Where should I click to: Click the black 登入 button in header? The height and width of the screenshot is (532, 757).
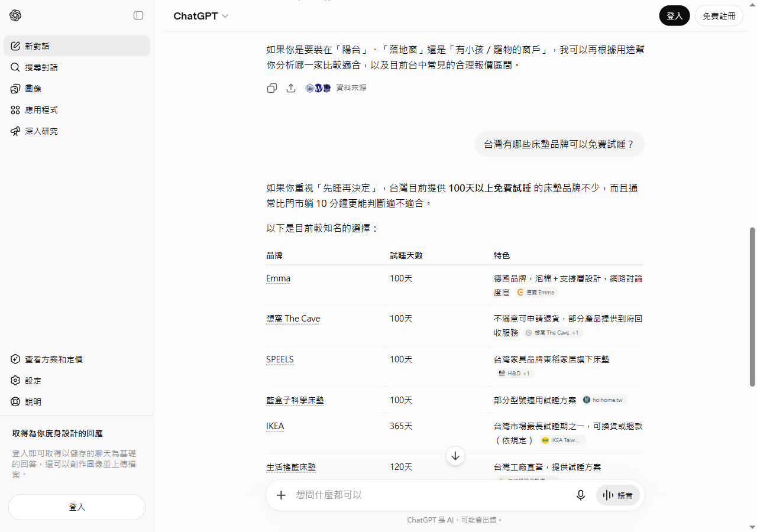[x=674, y=16]
